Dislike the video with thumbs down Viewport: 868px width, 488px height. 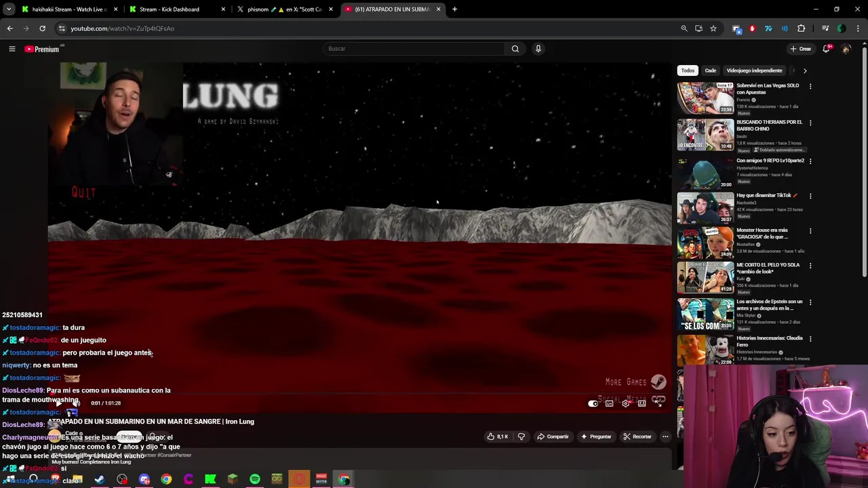[x=521, y=436]
